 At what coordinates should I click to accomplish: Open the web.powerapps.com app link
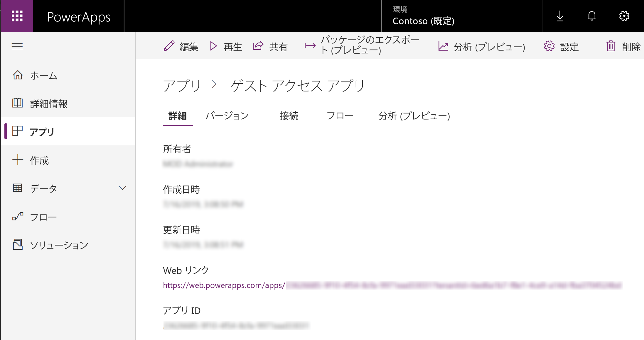coord(392,285)
